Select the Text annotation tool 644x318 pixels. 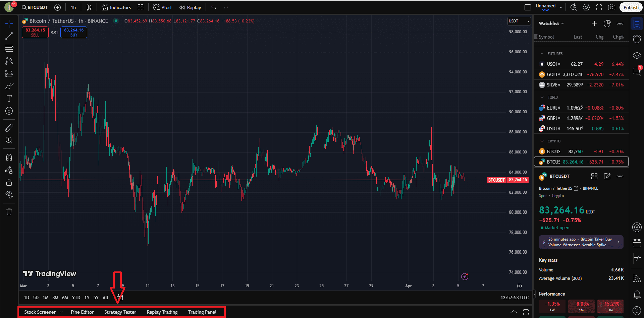(x=9, y=99)
